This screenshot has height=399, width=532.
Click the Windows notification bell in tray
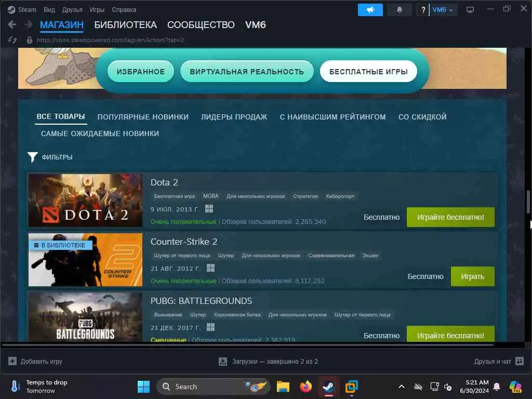497,387
